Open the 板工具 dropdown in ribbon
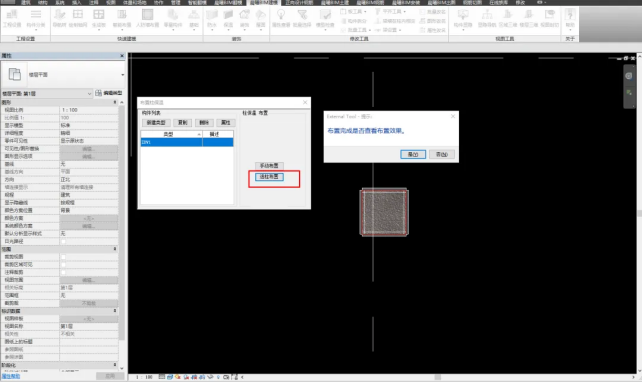 pyautogui.click(x=353, y=11)
